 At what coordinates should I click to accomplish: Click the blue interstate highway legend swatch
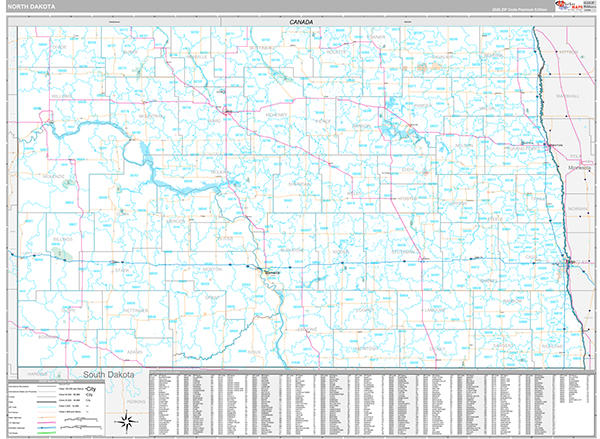(x=46, y=428)
